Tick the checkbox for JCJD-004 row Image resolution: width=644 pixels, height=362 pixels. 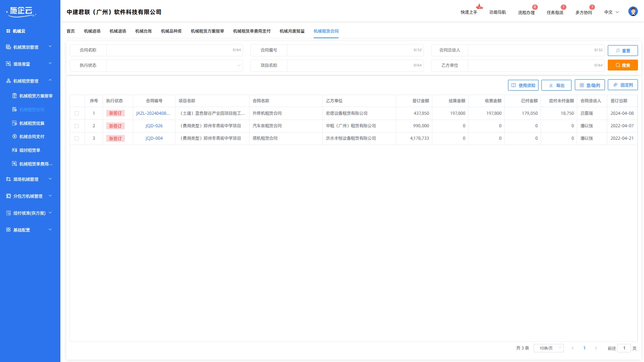pos(77,139)
